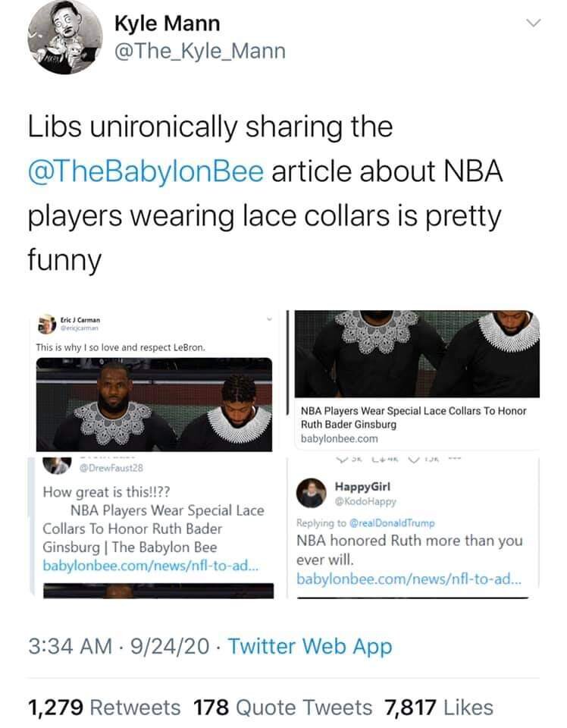Open the @TheBabylonBee mention link

pyautogui.click(x=146, y=171)
